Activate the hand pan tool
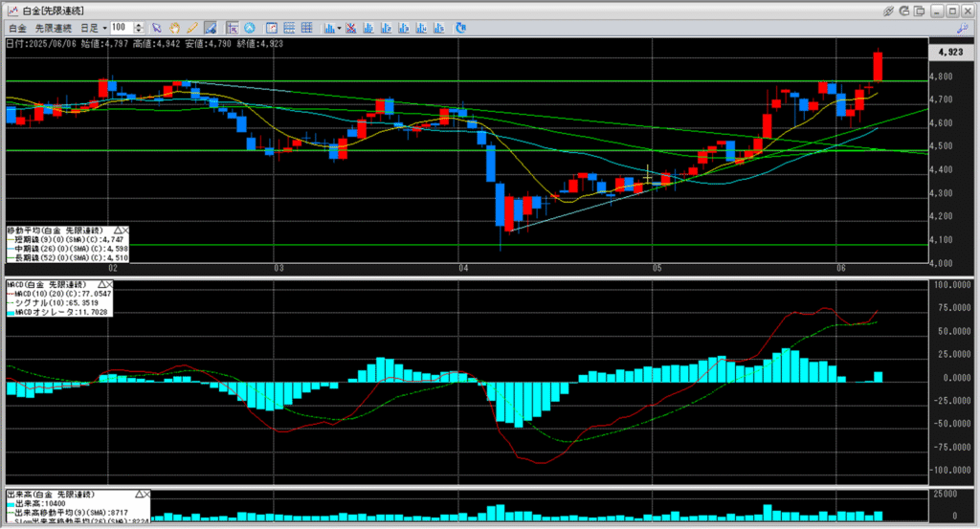Screen dimensions: 980x529 pyautogui.click(x=174, y=28)
